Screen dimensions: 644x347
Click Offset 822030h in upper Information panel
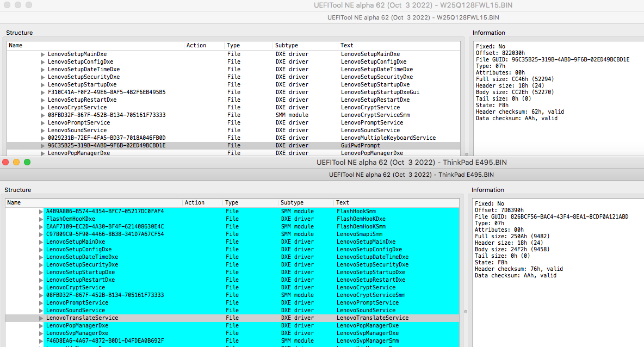pyautogui.click(x=500, y=53)
